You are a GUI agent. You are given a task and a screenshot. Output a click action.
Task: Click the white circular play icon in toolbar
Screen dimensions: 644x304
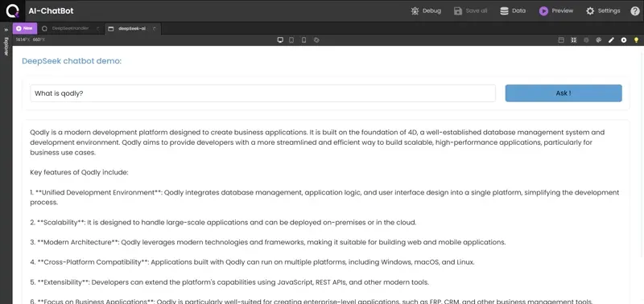click(x=623, y=39)
